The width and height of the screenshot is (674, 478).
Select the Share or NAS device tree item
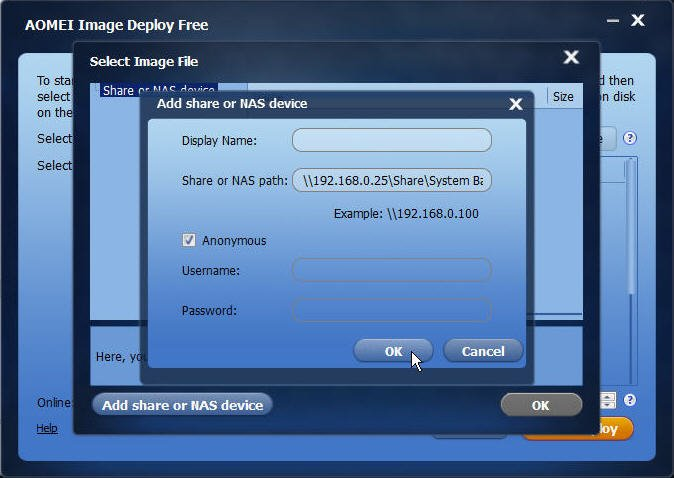point(159,90)
